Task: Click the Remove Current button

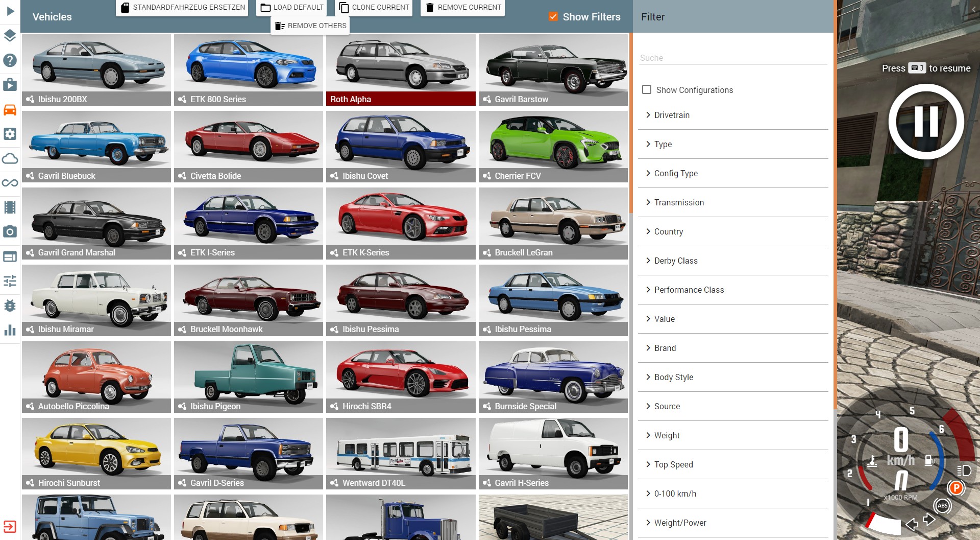Action: click(x=463, y=8)
